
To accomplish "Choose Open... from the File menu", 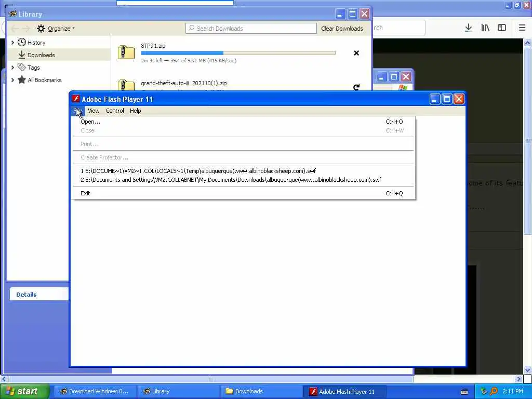I will coord(244,122).
